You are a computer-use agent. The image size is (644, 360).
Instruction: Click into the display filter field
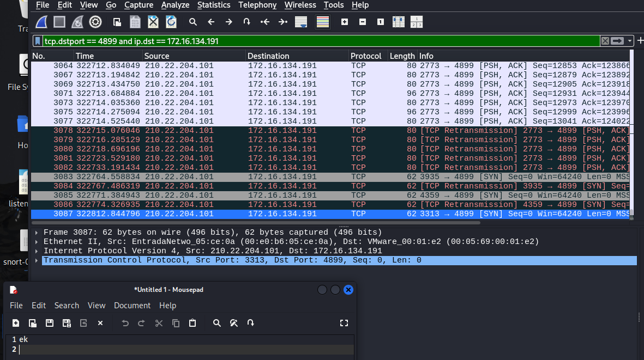coord(320,41)
